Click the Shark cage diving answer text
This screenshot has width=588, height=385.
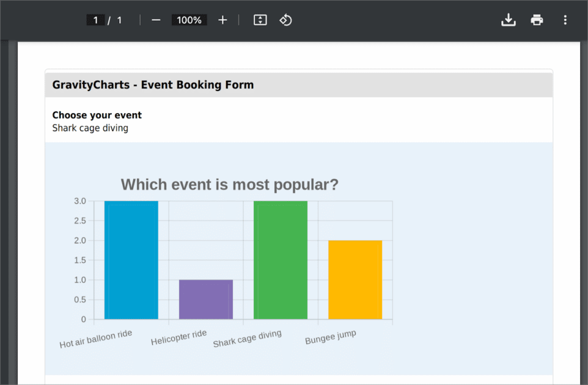coord(90,128)
